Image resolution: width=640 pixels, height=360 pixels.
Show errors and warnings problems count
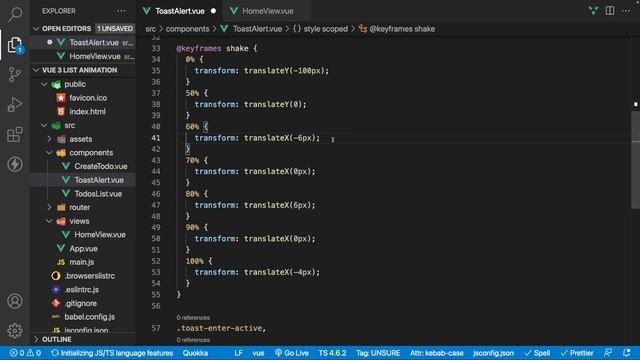click(x=25, y=353)
